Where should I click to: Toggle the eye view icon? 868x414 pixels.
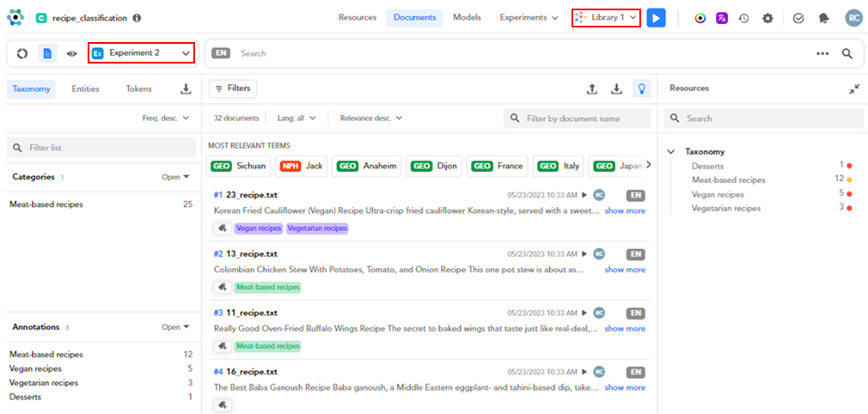72,53
